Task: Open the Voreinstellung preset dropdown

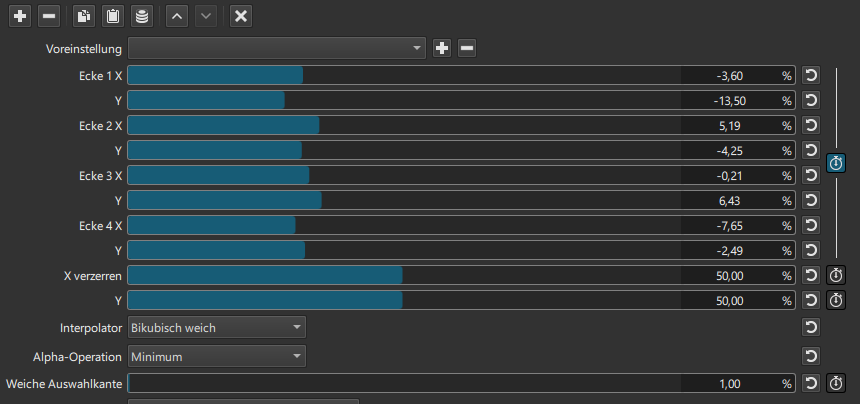Action: click(x=277, y=48)
